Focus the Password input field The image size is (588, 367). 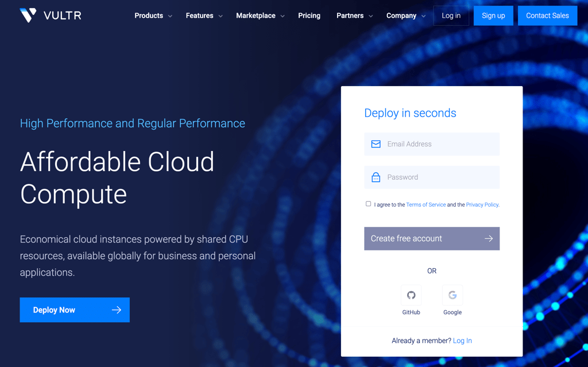coord(432,177)
